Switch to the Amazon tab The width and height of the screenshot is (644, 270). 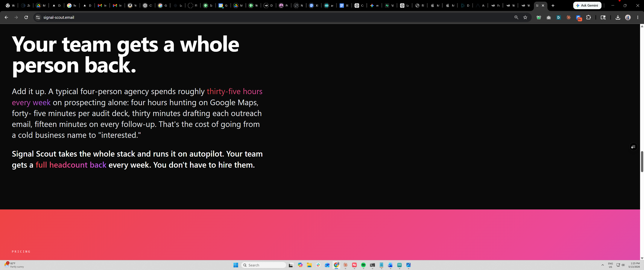[132, 5]
